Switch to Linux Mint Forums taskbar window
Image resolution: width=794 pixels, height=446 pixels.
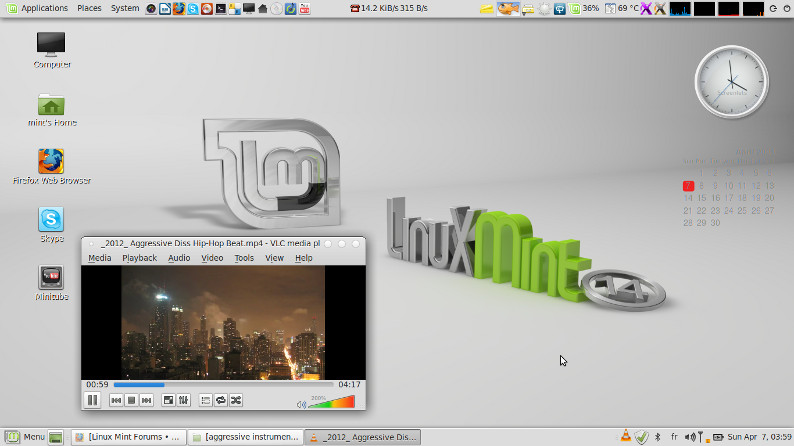pyautogui.click(x=129, y=437)
